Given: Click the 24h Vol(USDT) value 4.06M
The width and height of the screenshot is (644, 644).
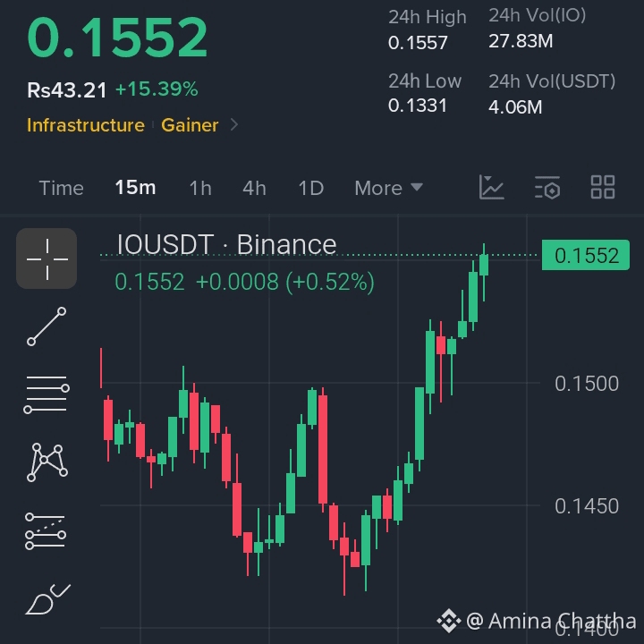Looking at the screenshot, I should 515,106.
